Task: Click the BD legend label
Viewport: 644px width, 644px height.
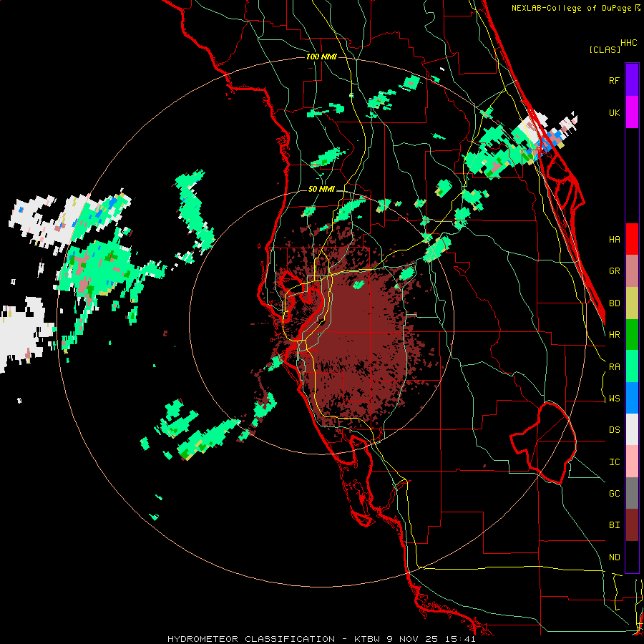Action: 614,303
